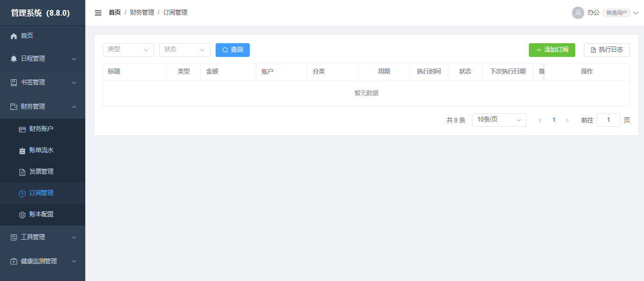This screenshot has width=644, height=281.
Task: Click the green 添加订阅 button
Action: point(552,50)
